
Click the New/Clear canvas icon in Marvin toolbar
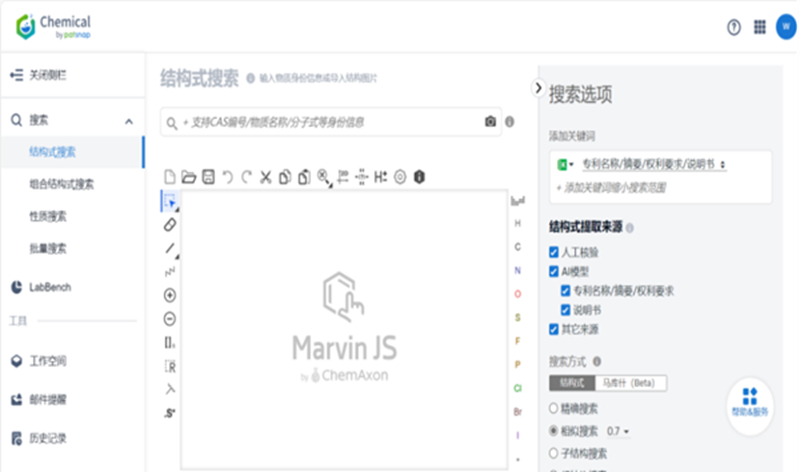coord(169,177)
